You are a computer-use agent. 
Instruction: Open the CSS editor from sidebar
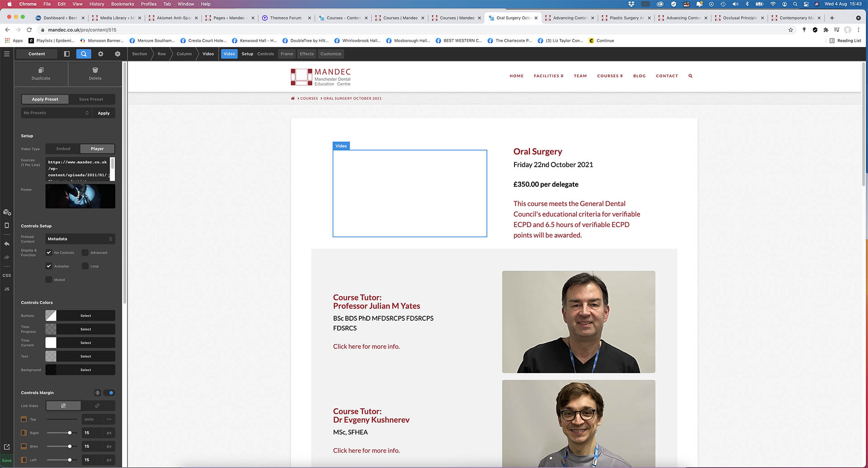click(x=7, y=275)
